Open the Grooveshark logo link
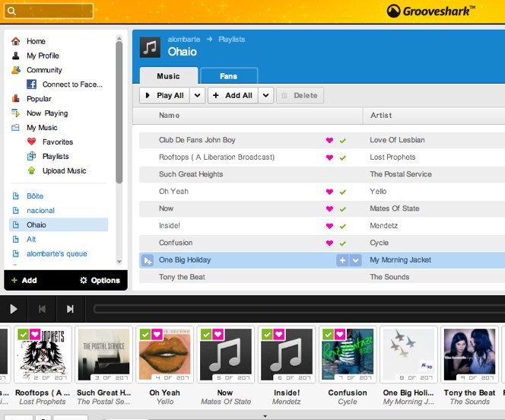 click(x=430, y=11)
